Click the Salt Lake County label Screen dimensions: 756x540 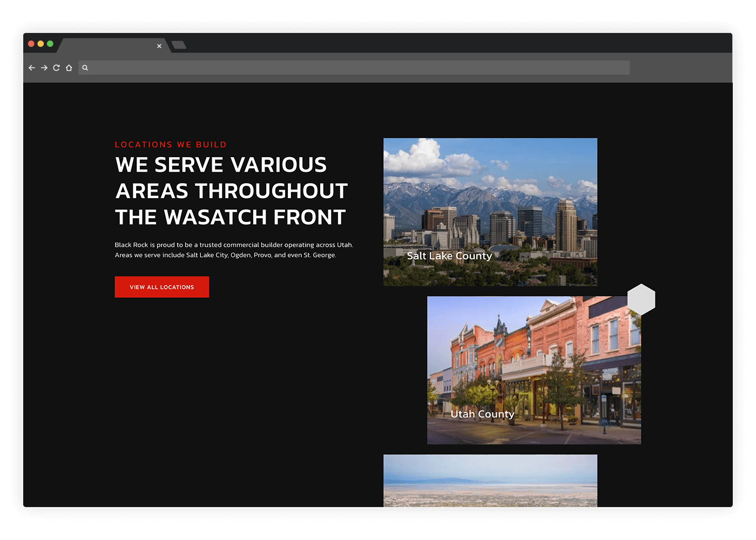pos(449,256)
